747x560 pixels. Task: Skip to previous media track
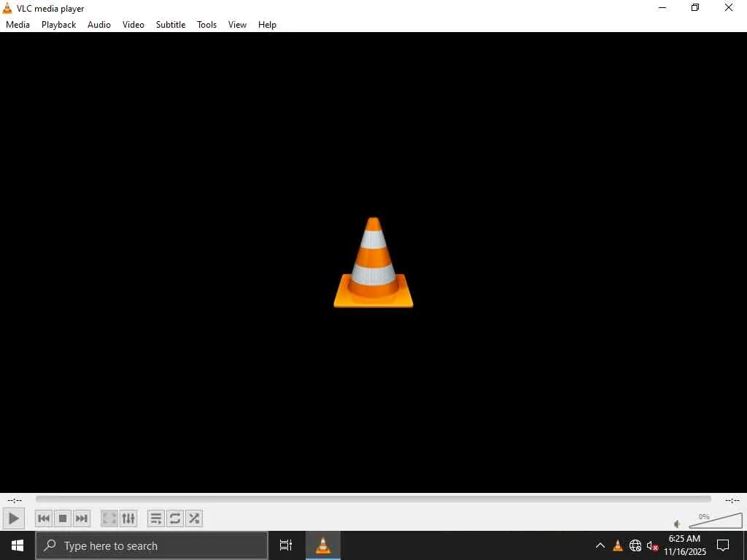pyautogui.click(x=43, y=518)
